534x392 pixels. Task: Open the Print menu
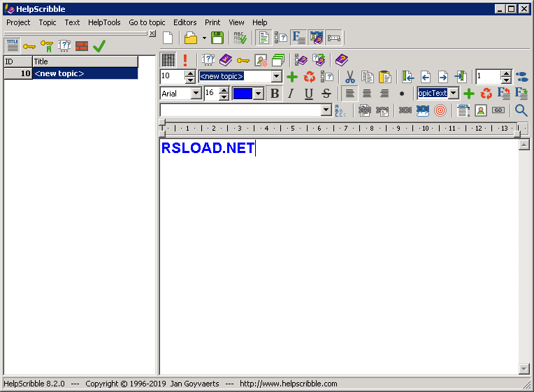pyautogui.click(x=212, y=22)
